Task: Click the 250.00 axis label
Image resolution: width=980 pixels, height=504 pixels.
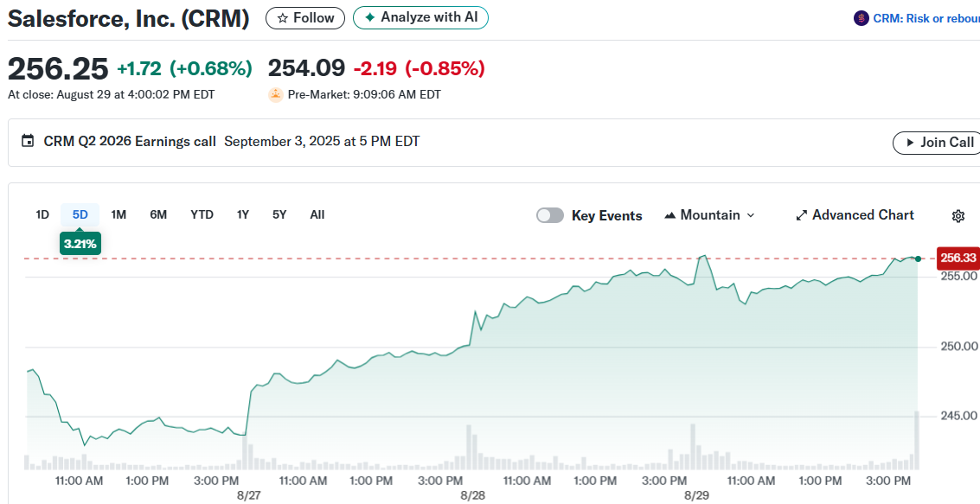Action: pyautogui.click(x=958, y=346)
